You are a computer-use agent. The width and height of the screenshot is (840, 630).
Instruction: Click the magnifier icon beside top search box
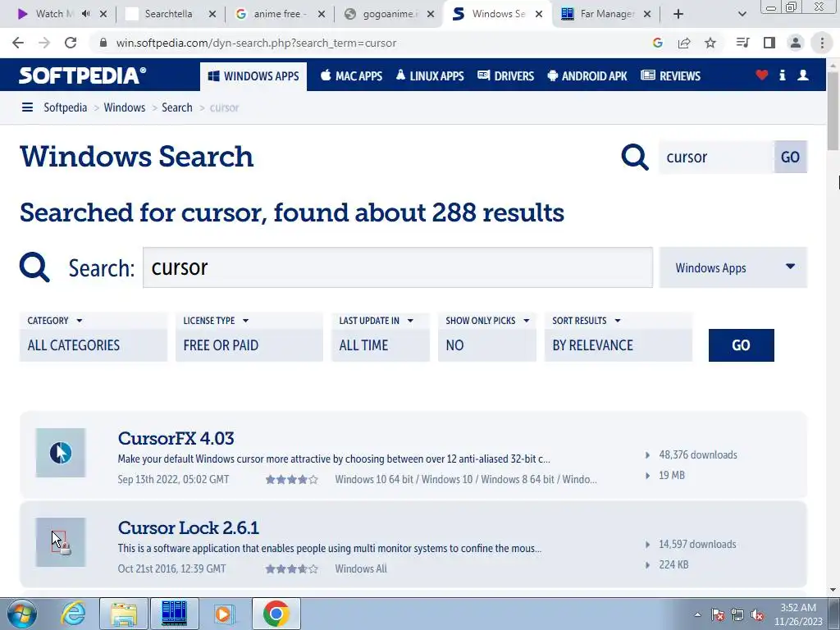tap(635, 157)
